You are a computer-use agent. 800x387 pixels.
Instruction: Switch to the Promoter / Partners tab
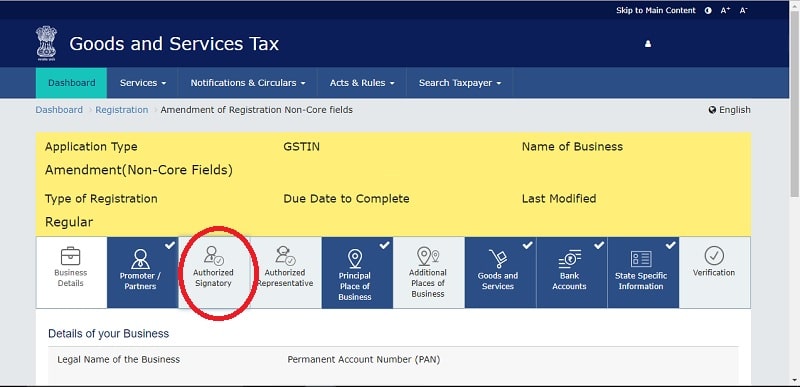[143, 272]
